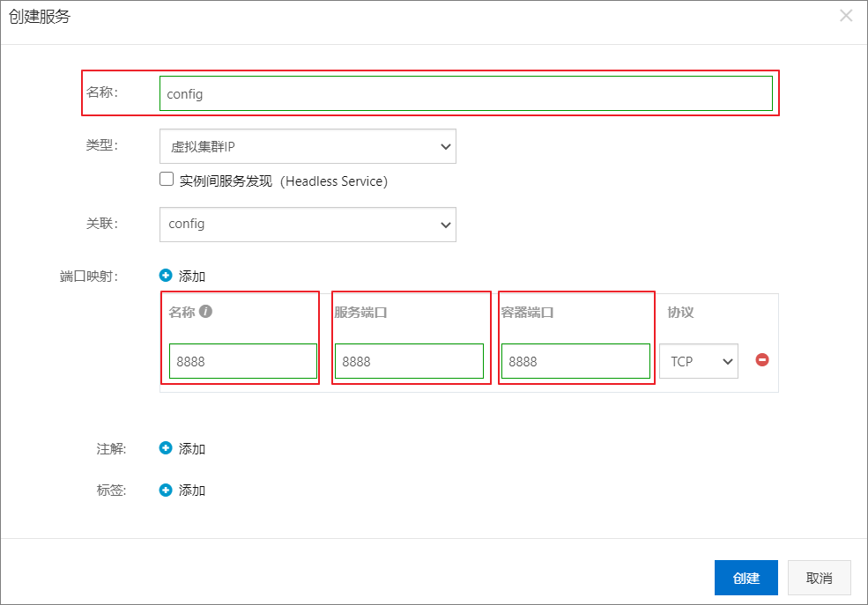Focus the port name field with 8888
Viewport: 868px width, 605px height.
(243, 361)
